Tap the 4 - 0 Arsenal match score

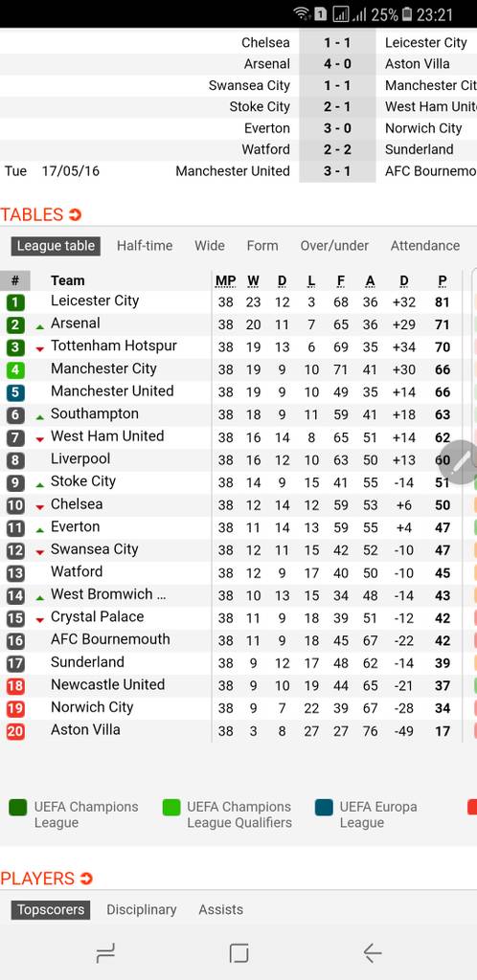(x=337, y=64)
